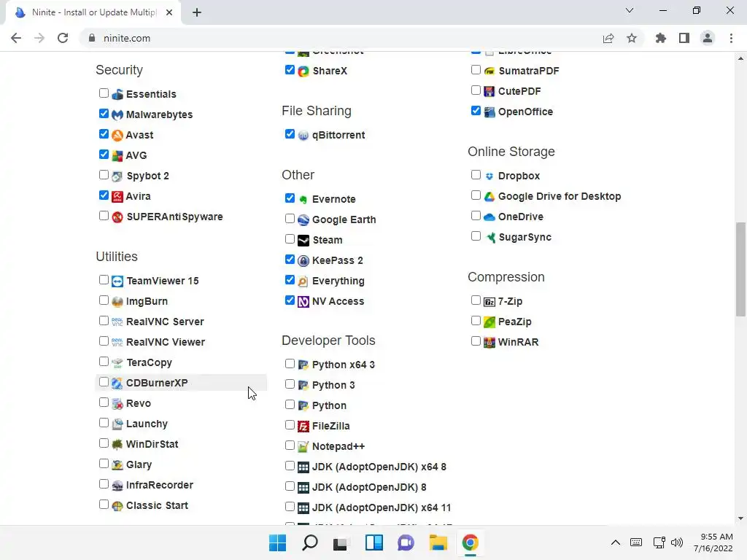Click the Malwarebytes app icon
Viewport: 747px width, 560px height.
coord(117,114)
